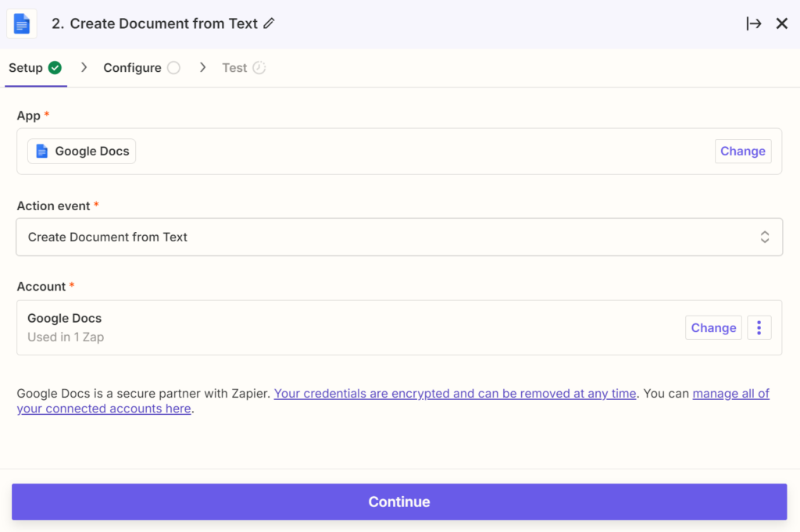800x532 pixels.
Task: Open account options three-dot menu
Action: (x=759, y=327)
